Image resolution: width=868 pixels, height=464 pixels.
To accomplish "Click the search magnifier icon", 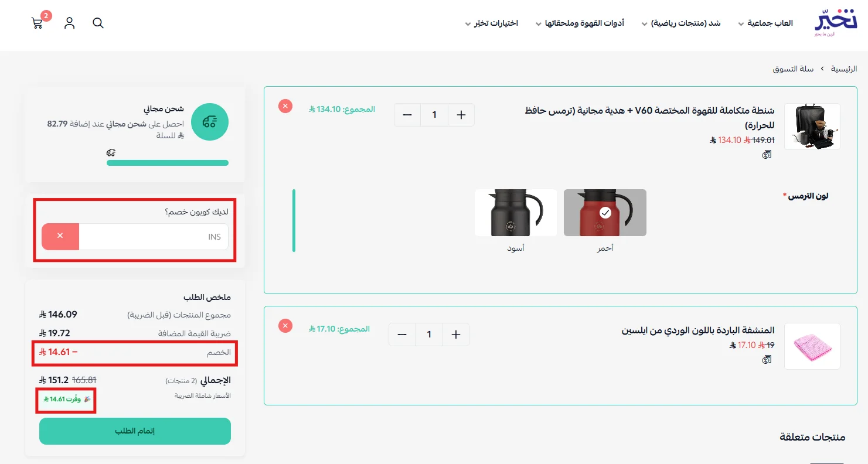I will click(98, 23).
